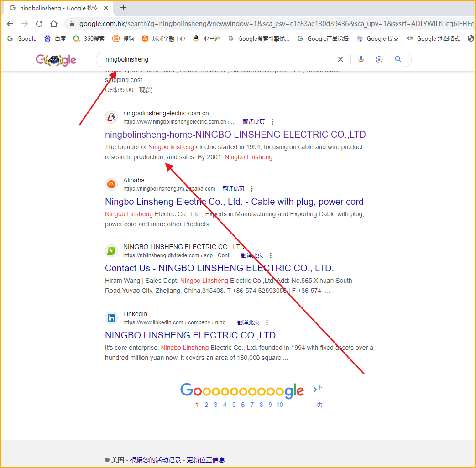
Task: Clear the search box text
Action: (340, 59)
